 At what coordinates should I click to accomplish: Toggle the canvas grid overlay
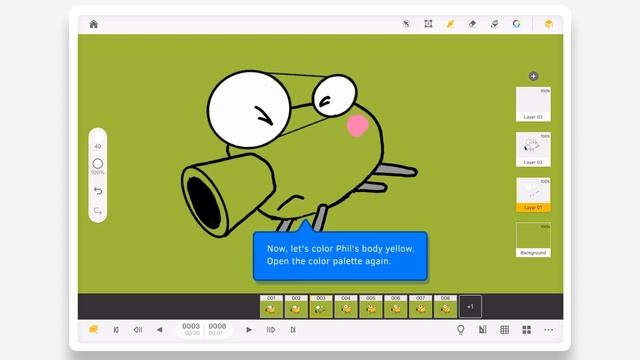click(504, 330)
